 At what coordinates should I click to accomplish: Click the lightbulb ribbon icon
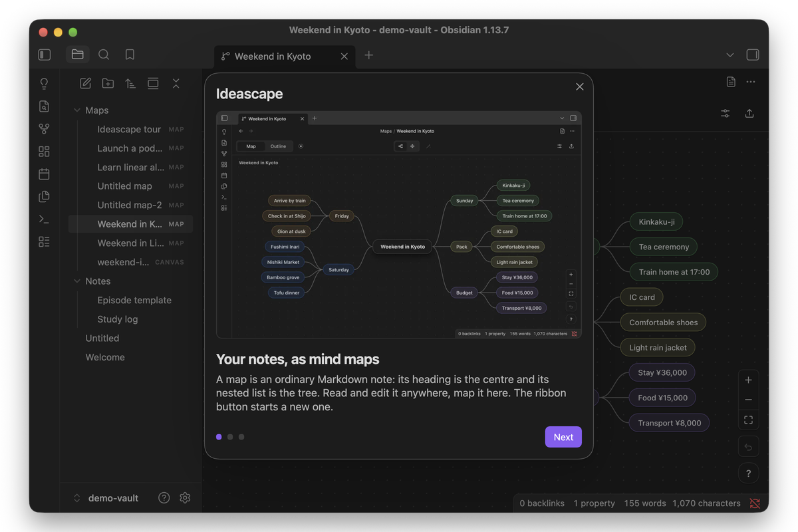[44, 84]
